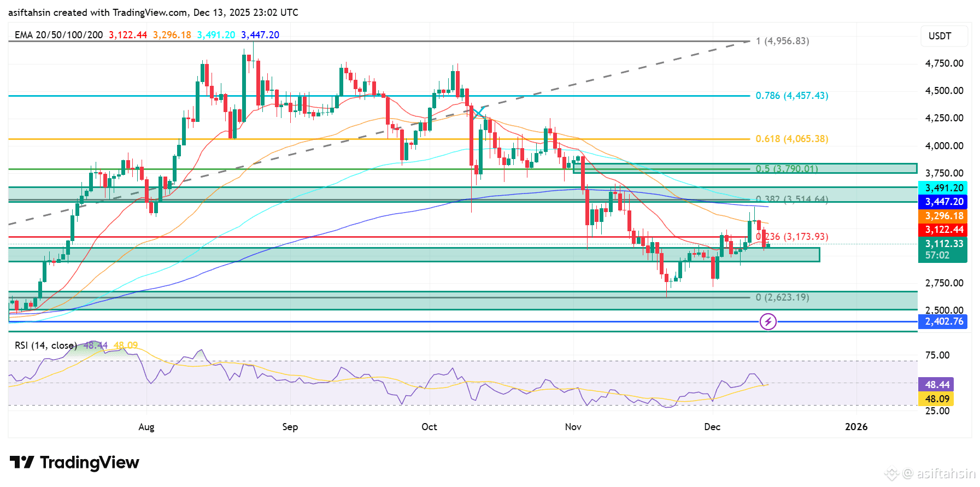Click the Dec label on the time axis
980x487 pixels.
712,427
